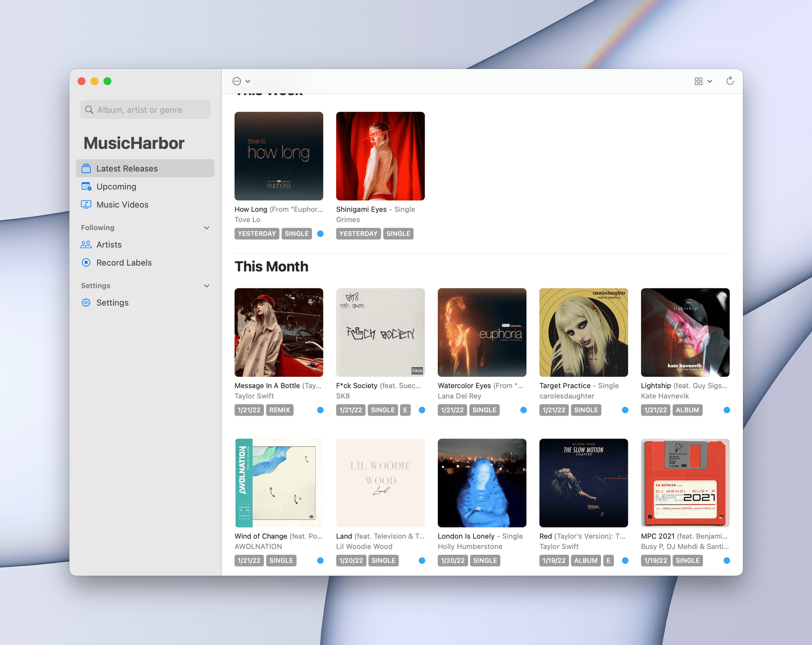Open London Is Lonely artwork
The height and width of the screenshot is (645, 812).
[x=482, y=483]
